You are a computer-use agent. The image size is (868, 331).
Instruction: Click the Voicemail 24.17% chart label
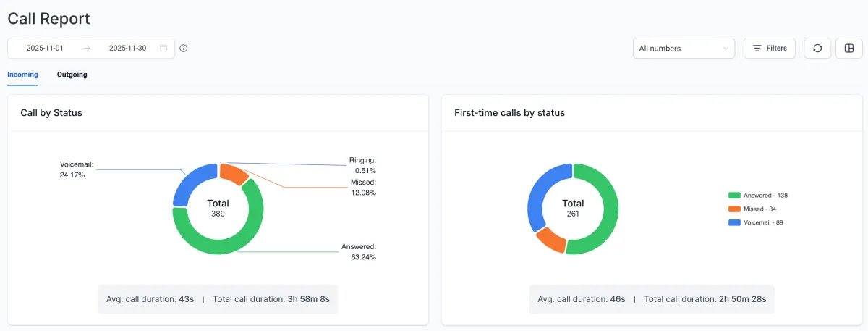(77, 169)
